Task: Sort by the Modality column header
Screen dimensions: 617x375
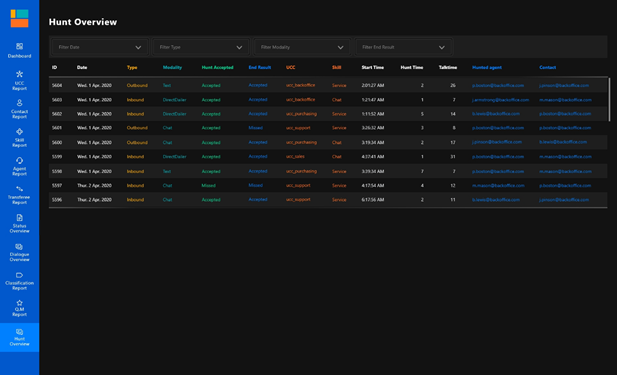Action: pyautogui.click(x=172, y=68)
